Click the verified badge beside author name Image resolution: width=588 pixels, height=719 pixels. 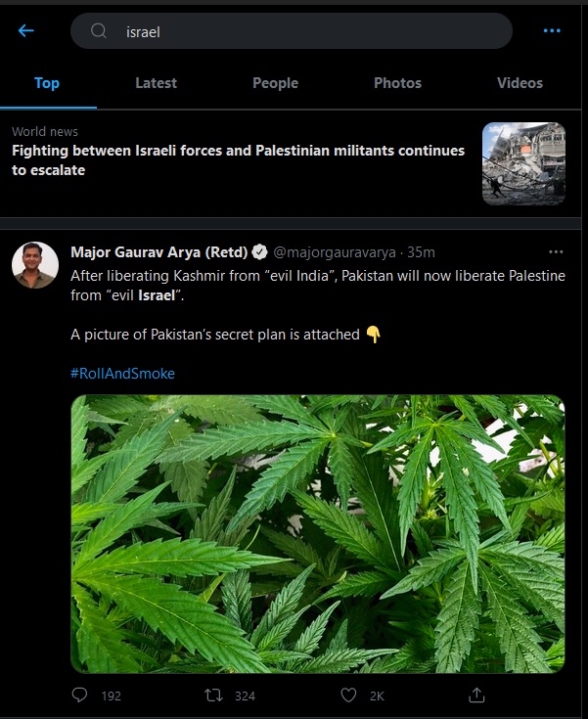[x=260, y=252]
